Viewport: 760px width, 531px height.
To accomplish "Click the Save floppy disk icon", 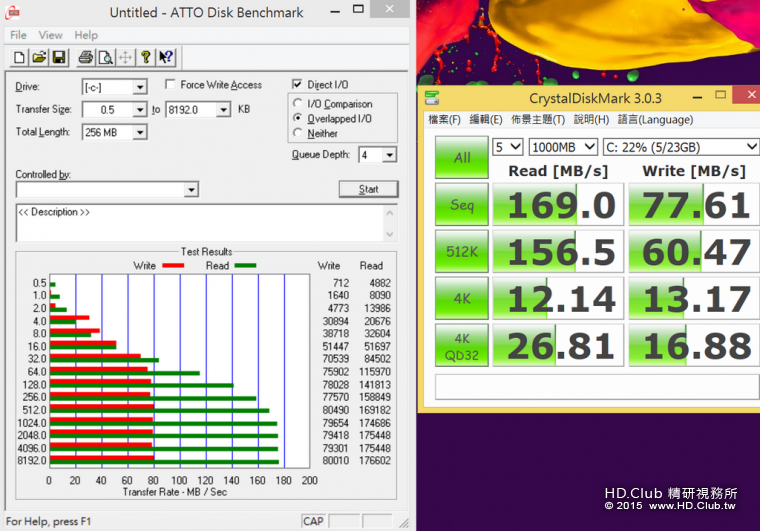I will pyautogui.click(x=58, y=57).
